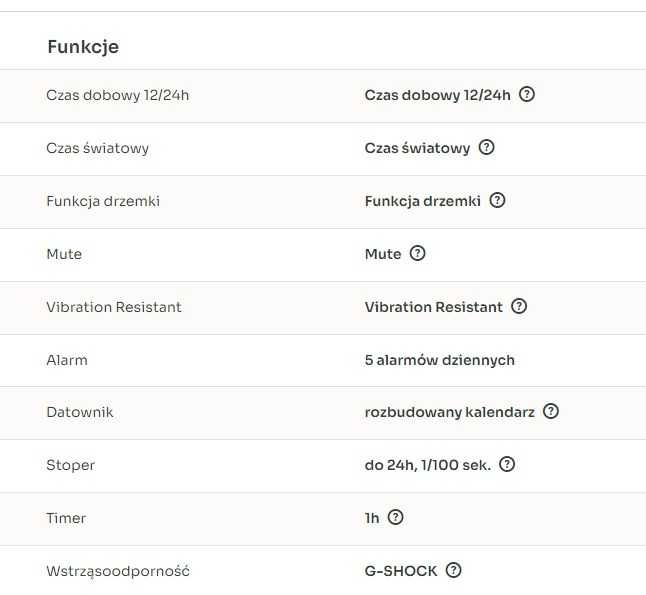Click the bold 1h Timer value
Image resolution: width=646 pixels, height=595 pixels.
point(373,518)
